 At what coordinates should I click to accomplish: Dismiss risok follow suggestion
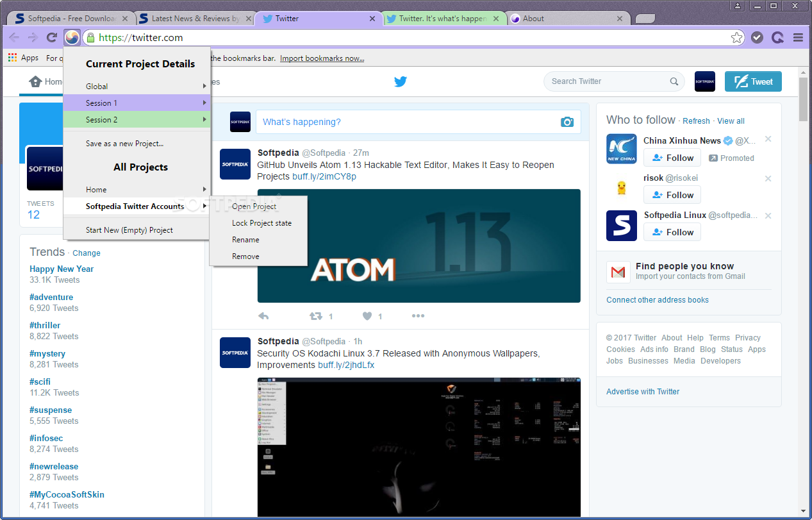[x=768, y=179]
